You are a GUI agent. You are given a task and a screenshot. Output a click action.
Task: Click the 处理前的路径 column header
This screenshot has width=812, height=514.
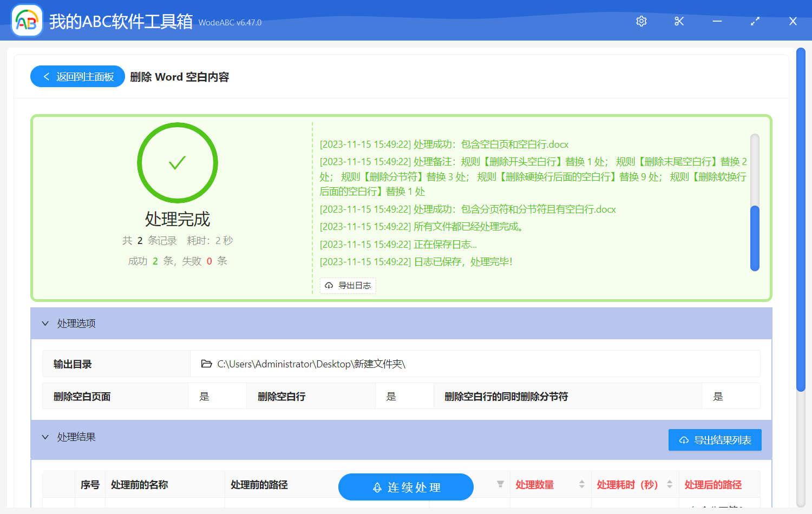(x=259, y=485)
